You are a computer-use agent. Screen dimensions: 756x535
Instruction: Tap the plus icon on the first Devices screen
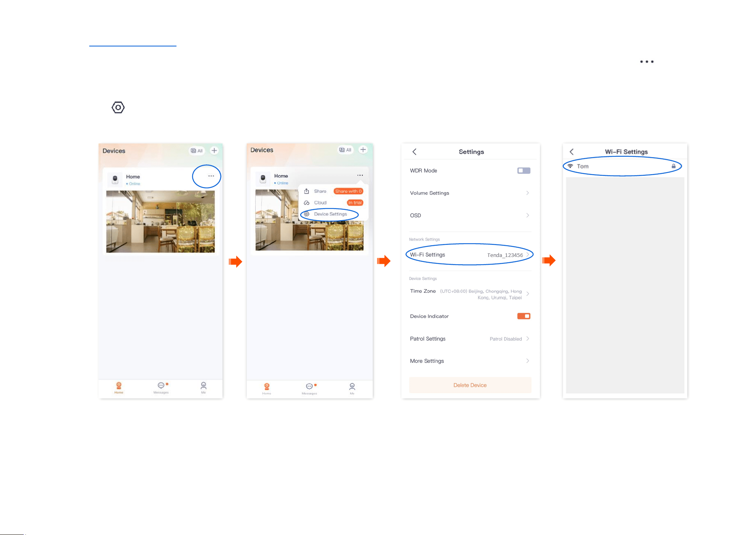coord(214,151)
